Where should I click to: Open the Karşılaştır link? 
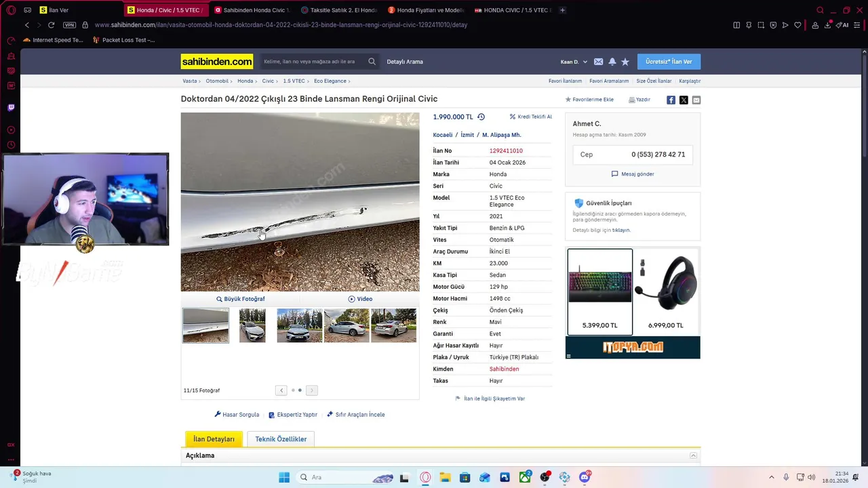pos(690,81)
